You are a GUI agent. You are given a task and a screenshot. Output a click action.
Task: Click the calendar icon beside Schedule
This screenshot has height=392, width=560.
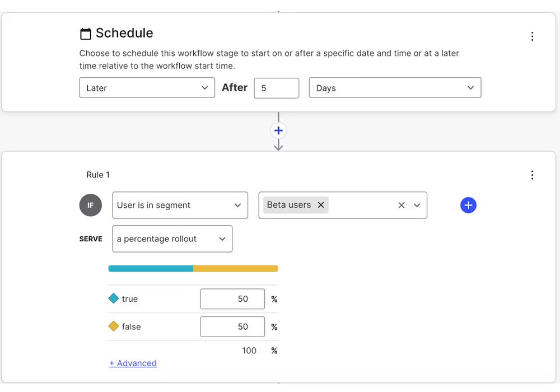[86, 34]
